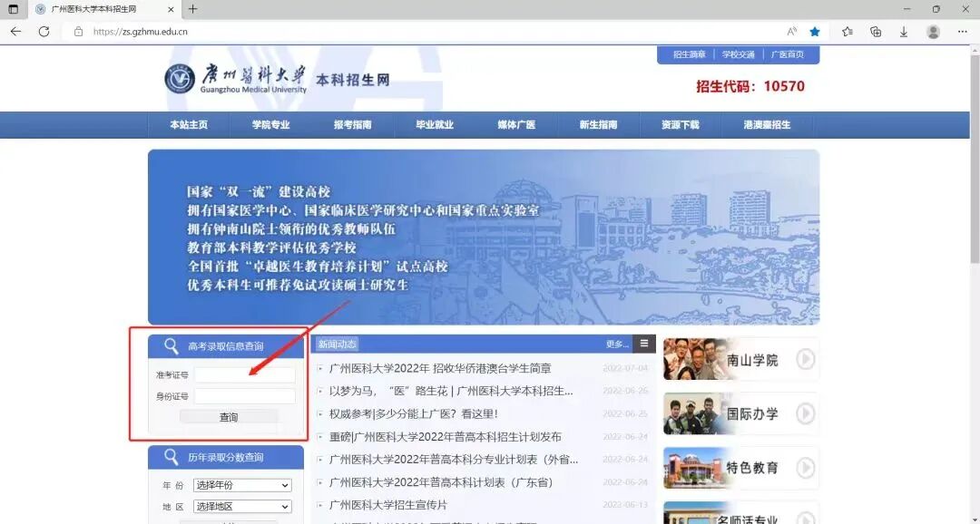The width and height of the screenshot is (980, 524).
Task: Open the 更多... news link
Action: click(618, 344)
